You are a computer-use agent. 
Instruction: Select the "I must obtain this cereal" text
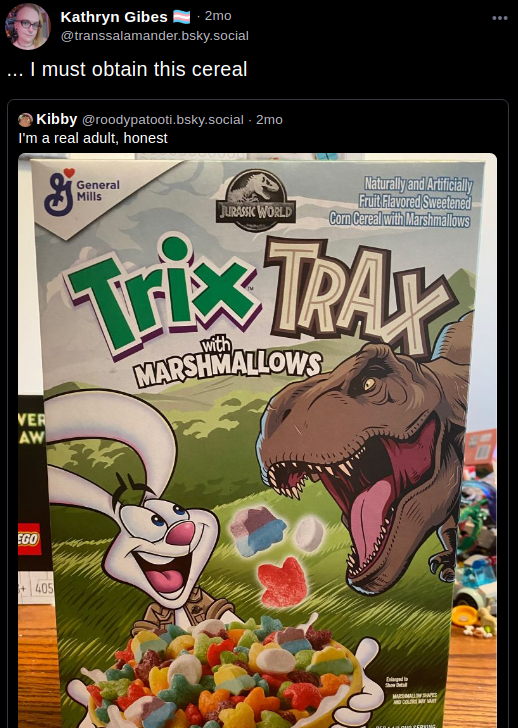138,70
